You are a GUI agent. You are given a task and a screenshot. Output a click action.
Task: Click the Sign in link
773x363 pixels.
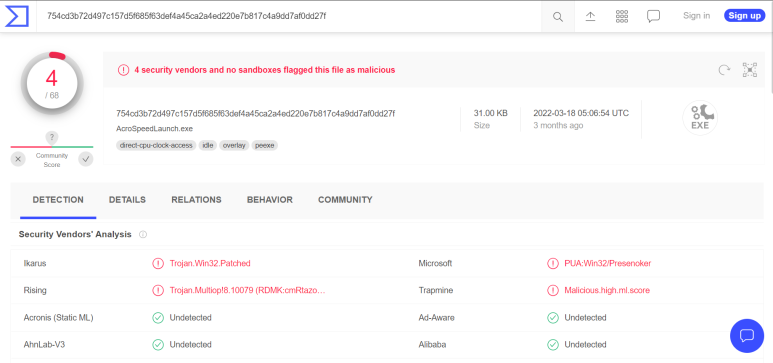click(x=697, y=16)
